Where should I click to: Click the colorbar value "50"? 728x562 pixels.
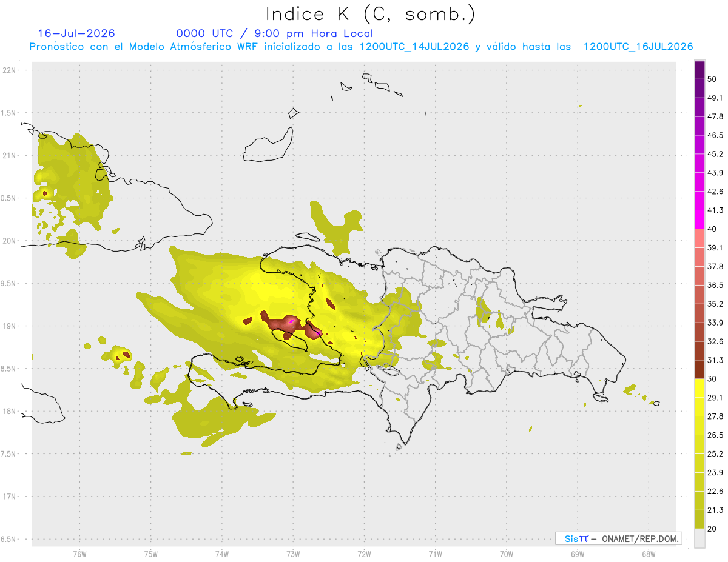pos(712,79)
